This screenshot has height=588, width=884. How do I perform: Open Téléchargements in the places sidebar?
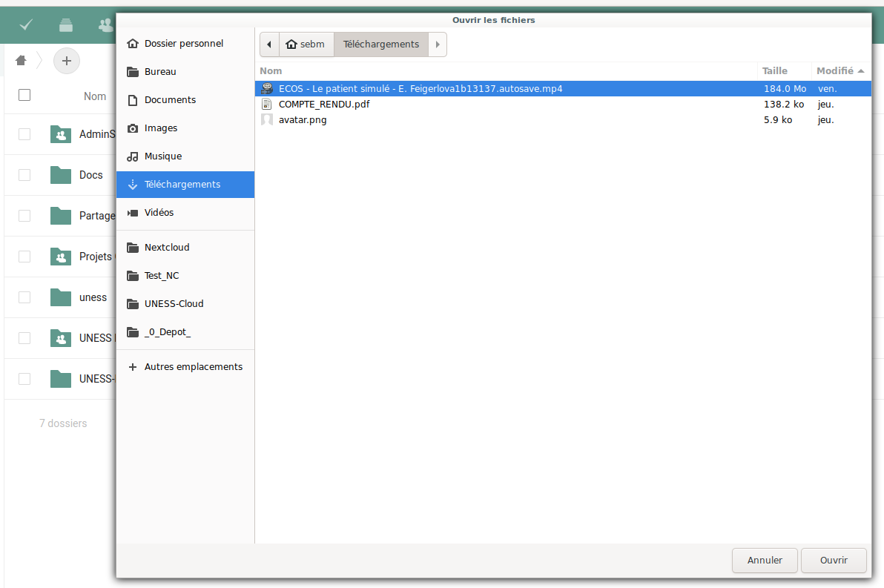pos(182,185)
